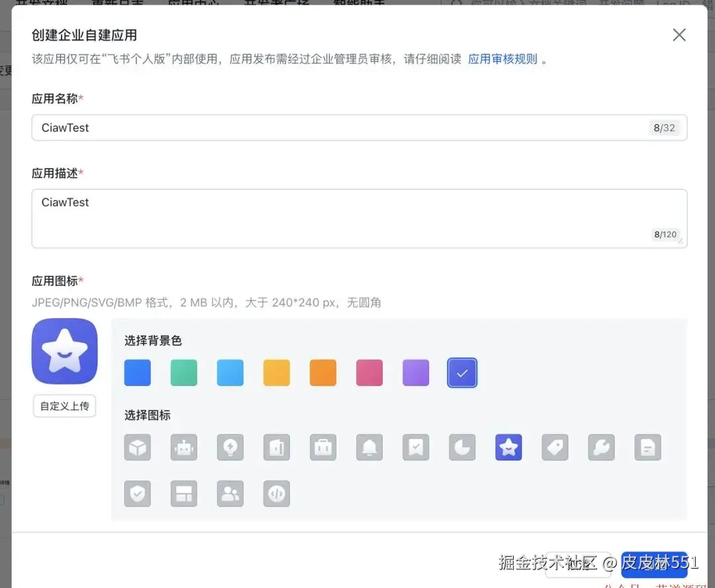This screenshot has height=588, width=715.
Task: Choose the layout grid icon
Action: [184, 493]
